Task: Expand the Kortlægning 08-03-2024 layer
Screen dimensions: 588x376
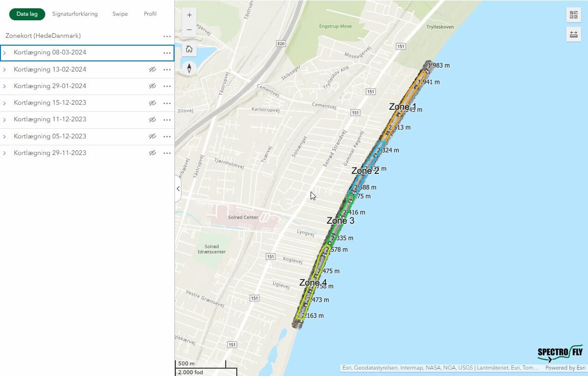Action: pyautogui.click(x=5, y=53)
